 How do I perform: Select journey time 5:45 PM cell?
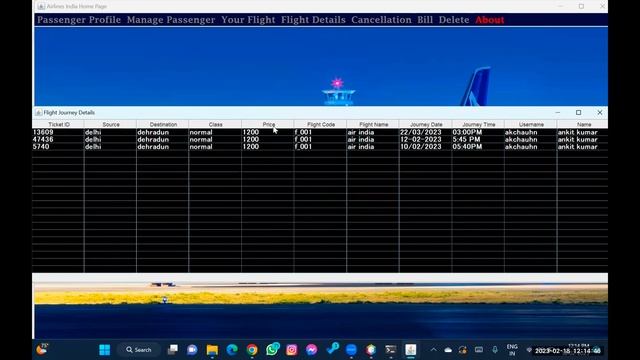click(x=478, y=140)
